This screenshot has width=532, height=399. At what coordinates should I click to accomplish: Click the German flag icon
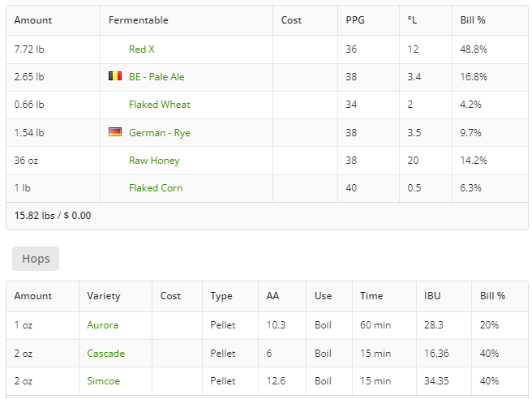[x=115, y=131]
